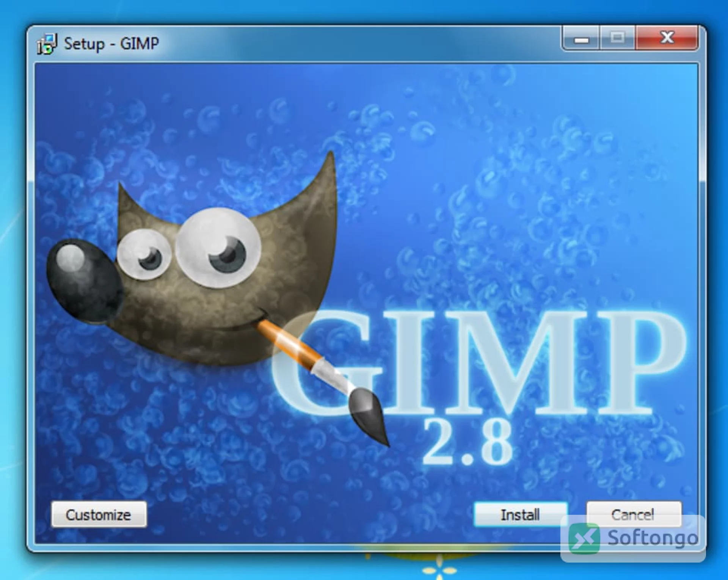The image size is (728, 580).
Task: Click the setup installer icon in title bar
Action: tap(47, 44)
